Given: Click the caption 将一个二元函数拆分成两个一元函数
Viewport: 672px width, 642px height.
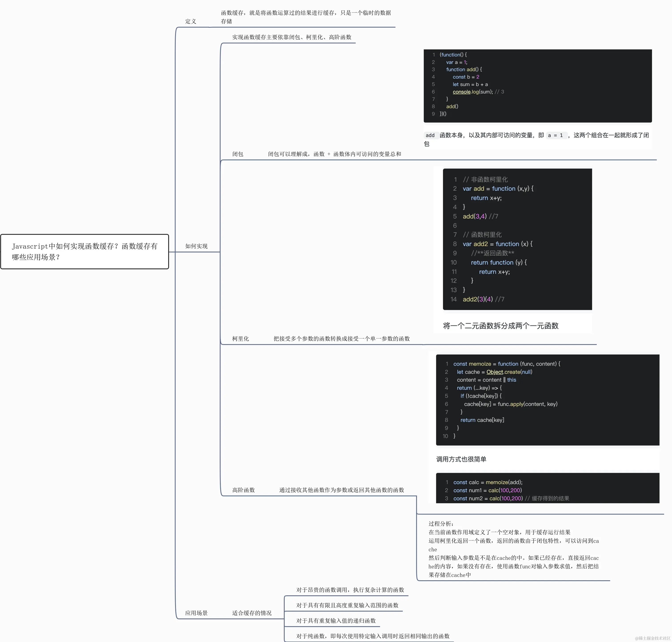Looking at the screenshot, I should 500,326.
